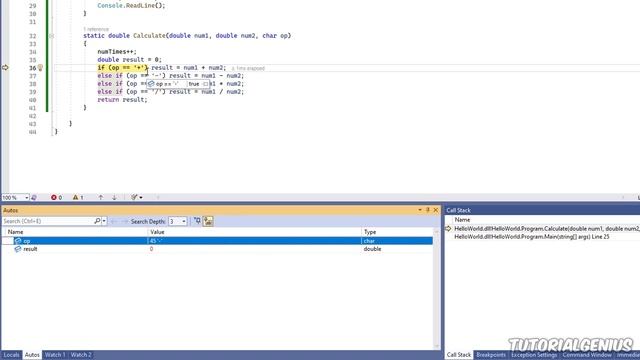This screenshot has height=360, width=640.
Task: Click 'Console.ReadLine();' on line 29
Action: coord(131,6)
